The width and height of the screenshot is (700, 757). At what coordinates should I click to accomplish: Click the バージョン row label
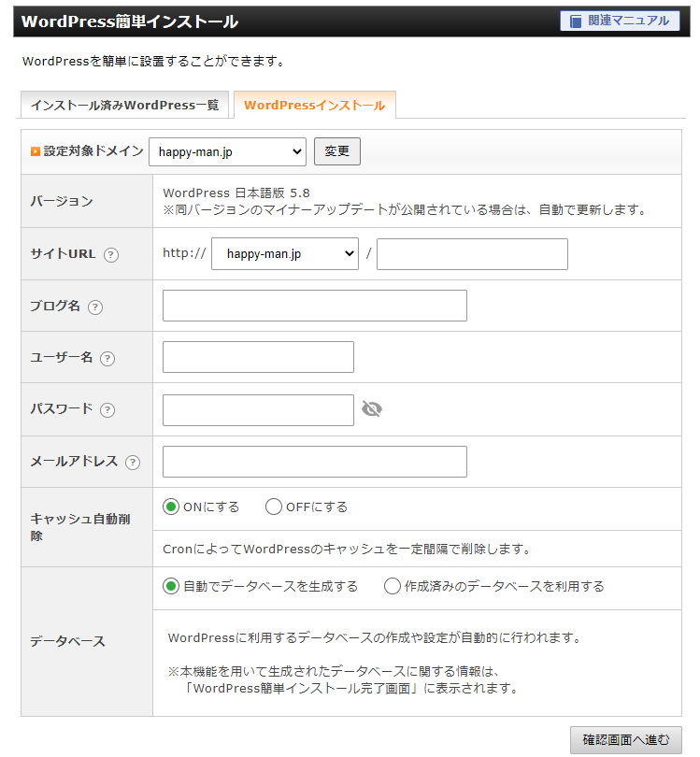pos(62,201)
